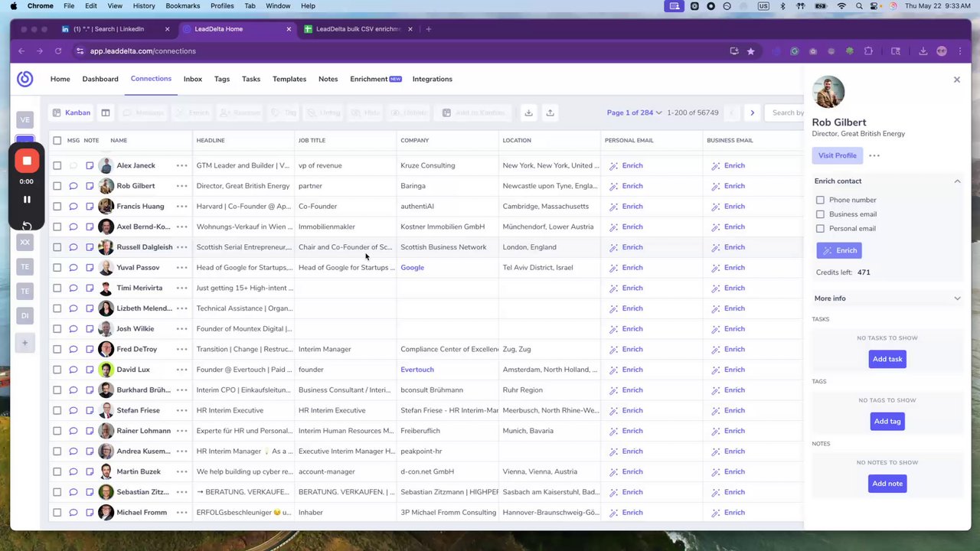Open the Page 1 of 284 dropdown
980x551 pixels.
click(635, 112)
